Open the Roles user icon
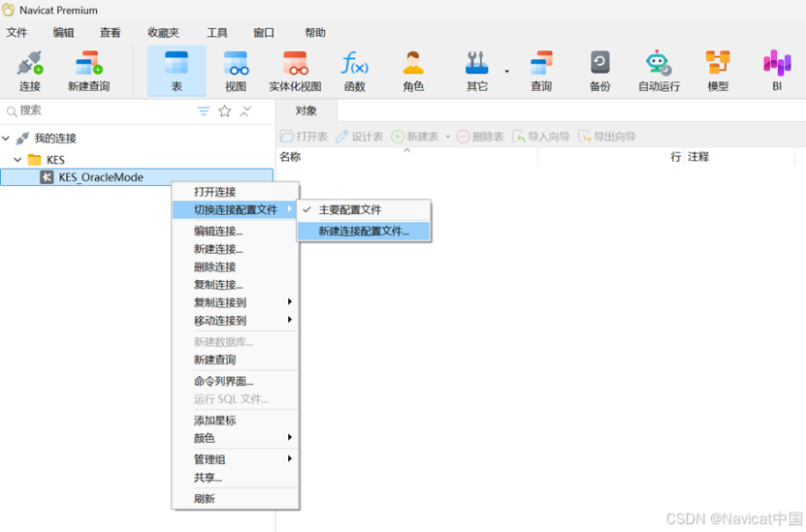 (x=413, y=71)
